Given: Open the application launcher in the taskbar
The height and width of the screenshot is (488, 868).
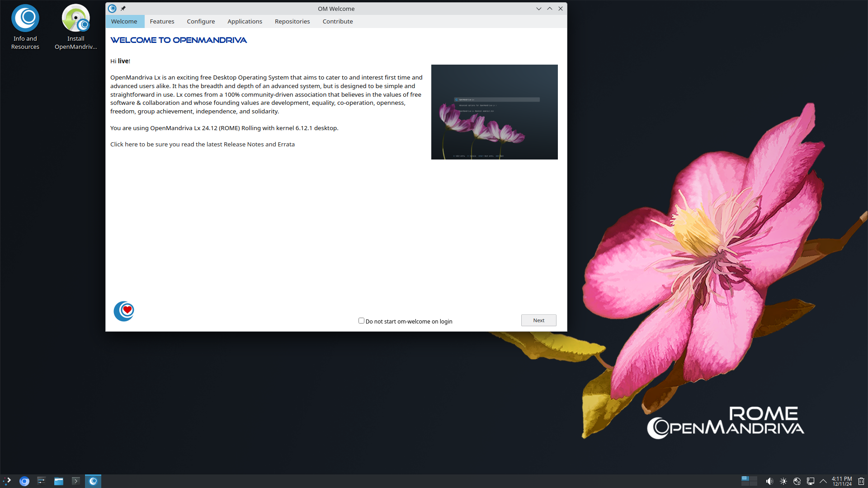Looking at the screenshot, I should click(x=7, y=481).
